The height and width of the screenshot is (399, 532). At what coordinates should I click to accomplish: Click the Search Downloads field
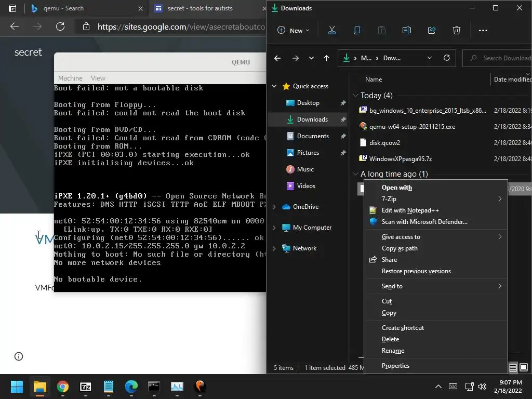[497, 58]
